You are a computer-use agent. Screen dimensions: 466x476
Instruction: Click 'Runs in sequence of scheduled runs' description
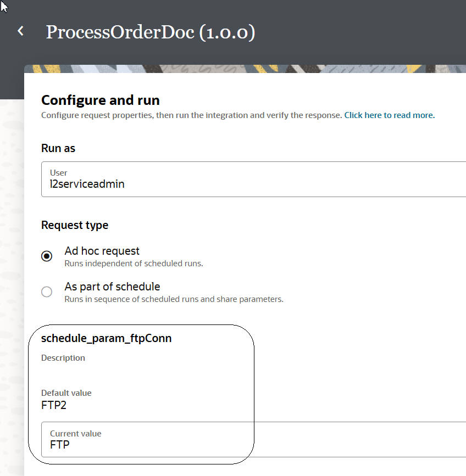click(174, 299)
